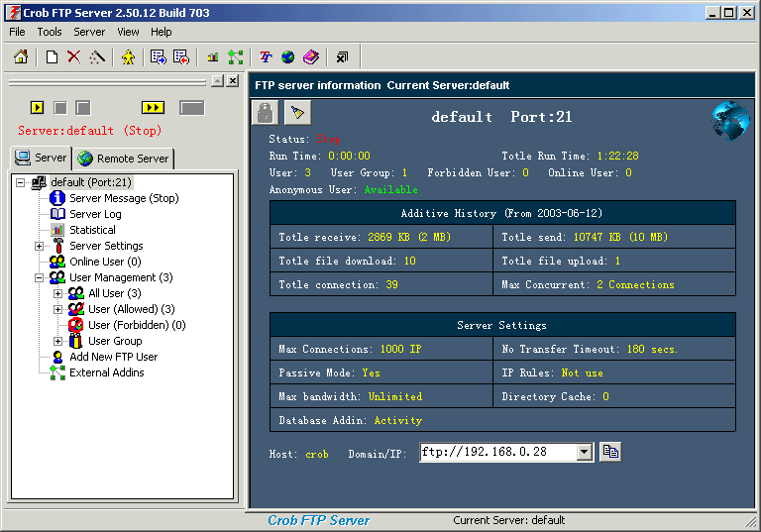The width and height of the screenshot is (761, 532).
Task: Click the grey stop server square button
Action: pos(60,107)
